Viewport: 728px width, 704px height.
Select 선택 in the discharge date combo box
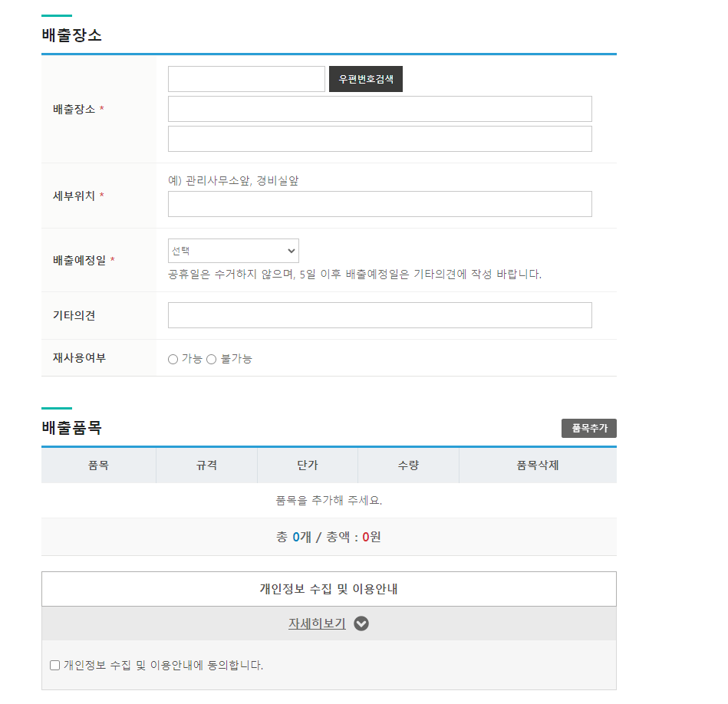point(233,250)
